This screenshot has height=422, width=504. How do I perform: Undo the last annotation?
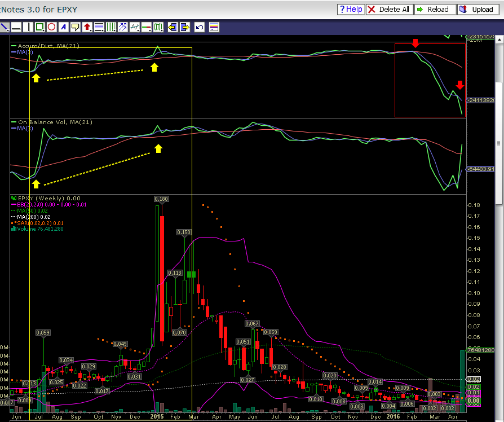(199, 27)
